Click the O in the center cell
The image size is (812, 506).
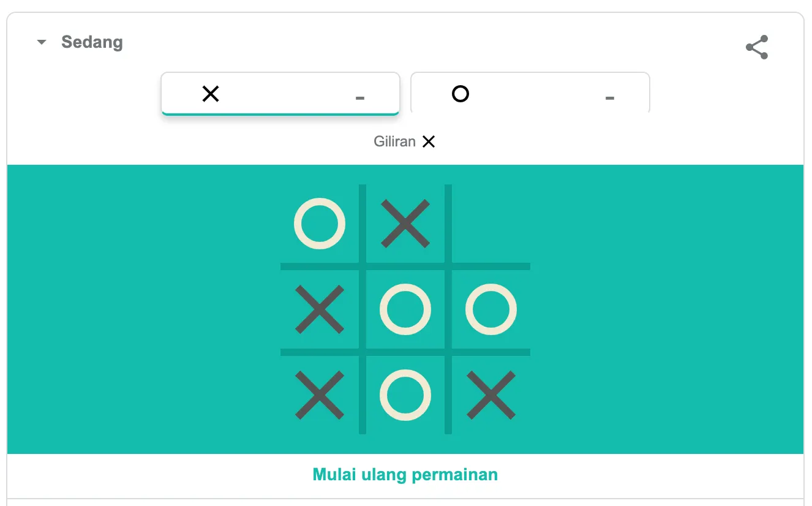405,309
